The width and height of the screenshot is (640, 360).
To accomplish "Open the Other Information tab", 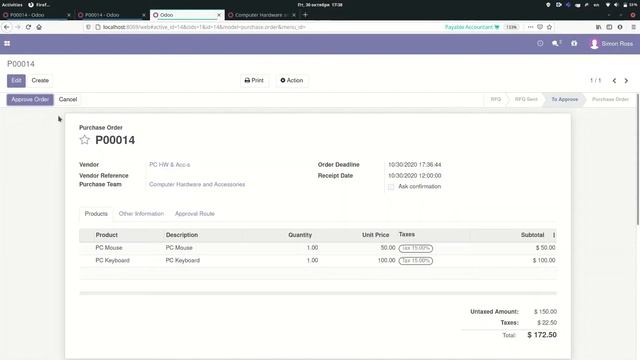I will click(141, 214).
